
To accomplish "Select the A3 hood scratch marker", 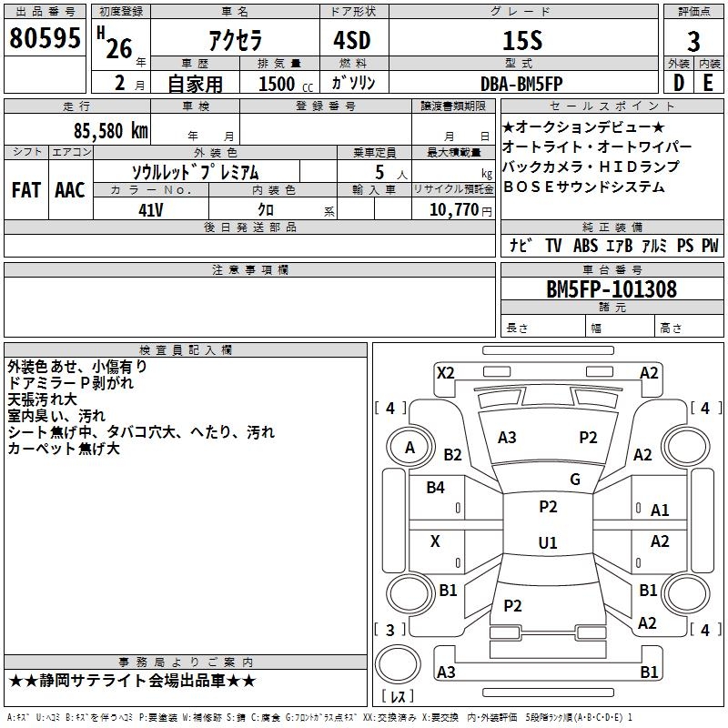I will tap(507, 438).
